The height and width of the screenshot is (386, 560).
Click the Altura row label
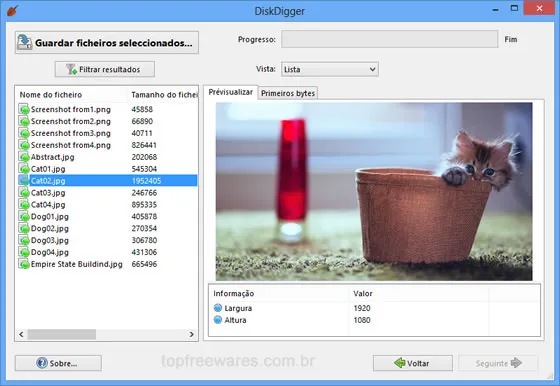pyautogui.click(x=235, y=320)
